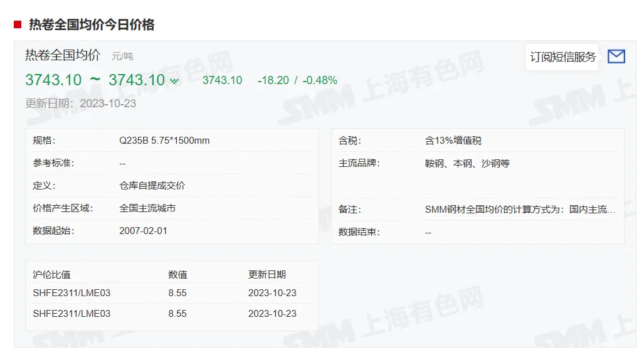The width and height of the screenshot is (644, 357).
Task: Expand the truncated 备注 note about SMM钢材全国均价
Action: tap(520, 210)
